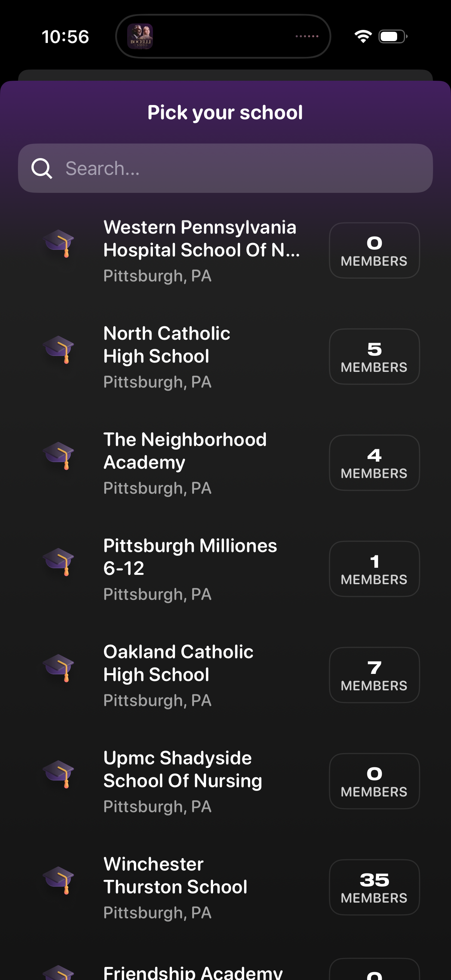Image resolution: width=451 pixels, height=980 pixels.
Task: Tap graduation cap next to Pittsburgh Milliones
Action: (x=59, y=561)
